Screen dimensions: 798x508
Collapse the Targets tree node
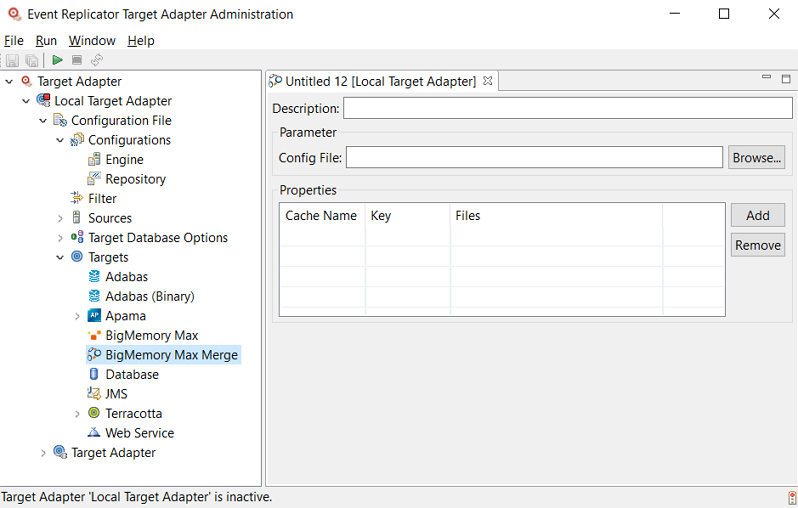[x=60, y=257]
